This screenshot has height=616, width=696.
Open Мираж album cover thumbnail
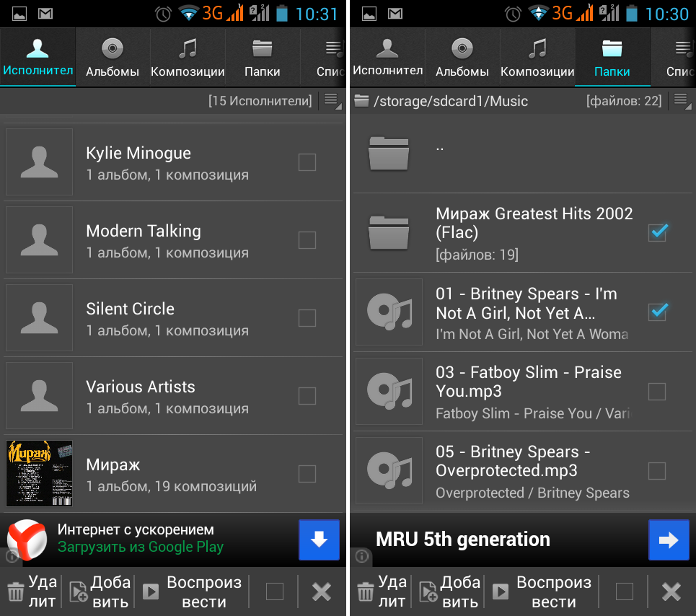(x=39, y=473)
